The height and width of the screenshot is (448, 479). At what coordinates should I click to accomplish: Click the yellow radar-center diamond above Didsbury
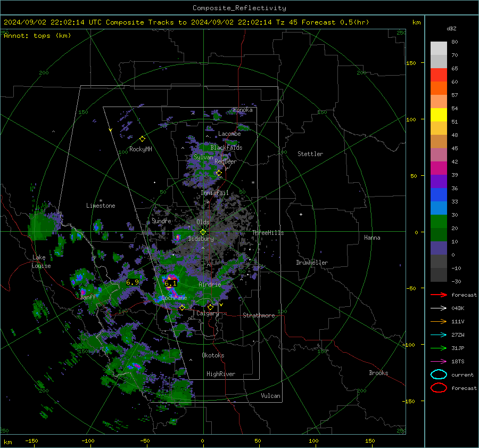(203, 232)
